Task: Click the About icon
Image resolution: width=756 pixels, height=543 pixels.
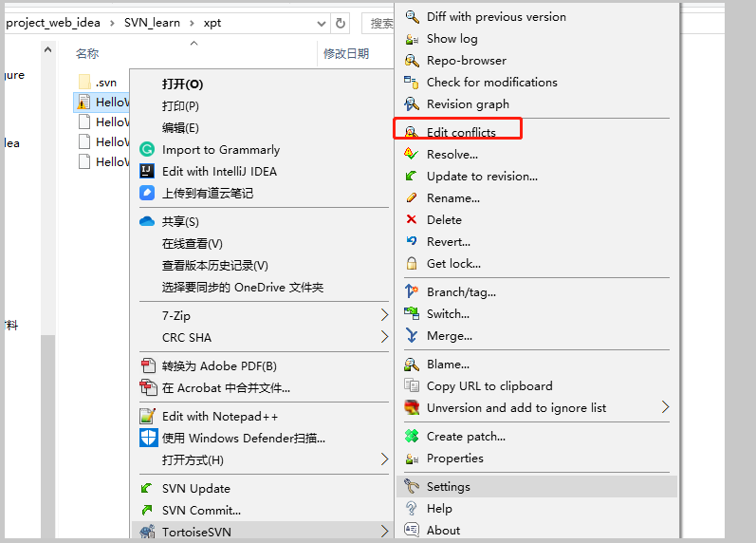Action: 412,530
